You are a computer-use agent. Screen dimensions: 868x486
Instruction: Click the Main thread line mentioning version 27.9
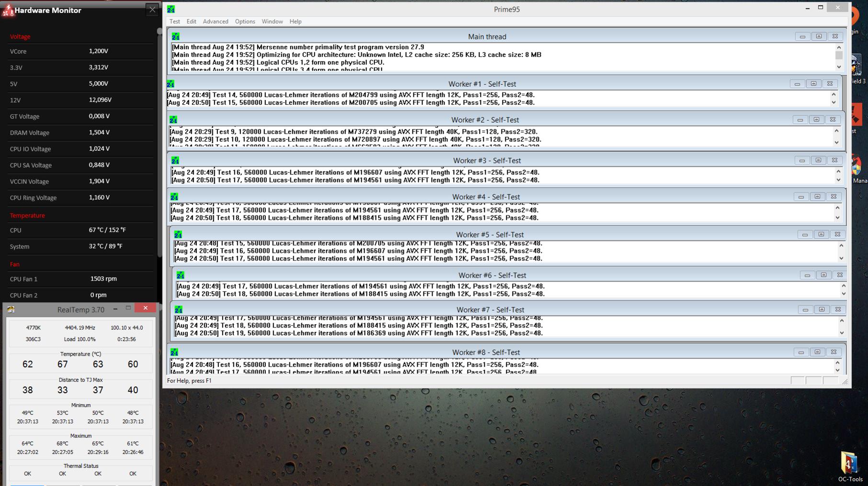298,47
